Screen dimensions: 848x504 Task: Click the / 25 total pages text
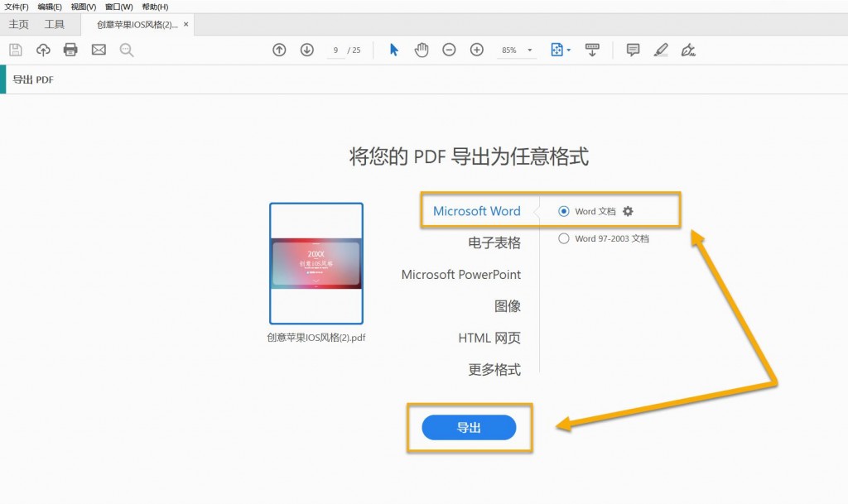click(354, 50)
